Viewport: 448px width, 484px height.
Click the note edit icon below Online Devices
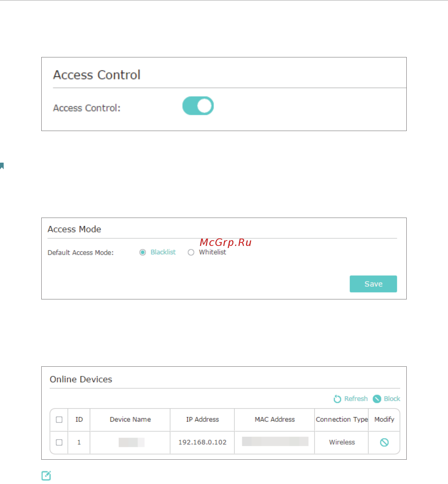coord(46,476)
